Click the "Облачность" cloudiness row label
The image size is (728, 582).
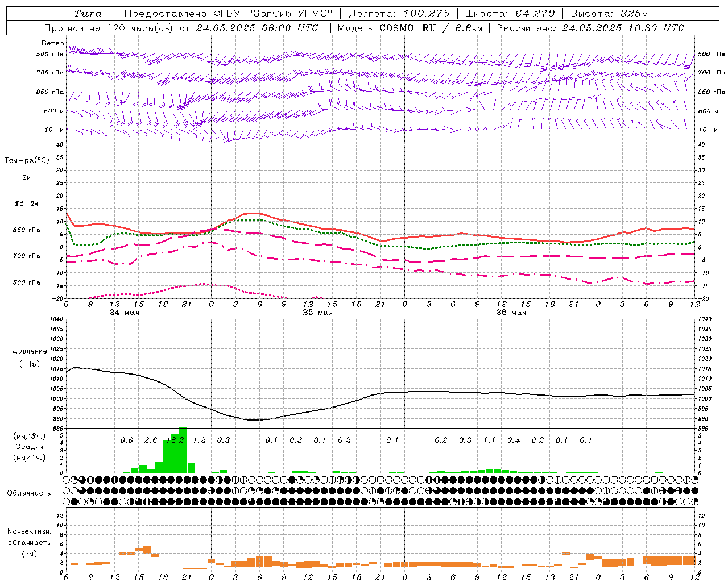point(28,493)
